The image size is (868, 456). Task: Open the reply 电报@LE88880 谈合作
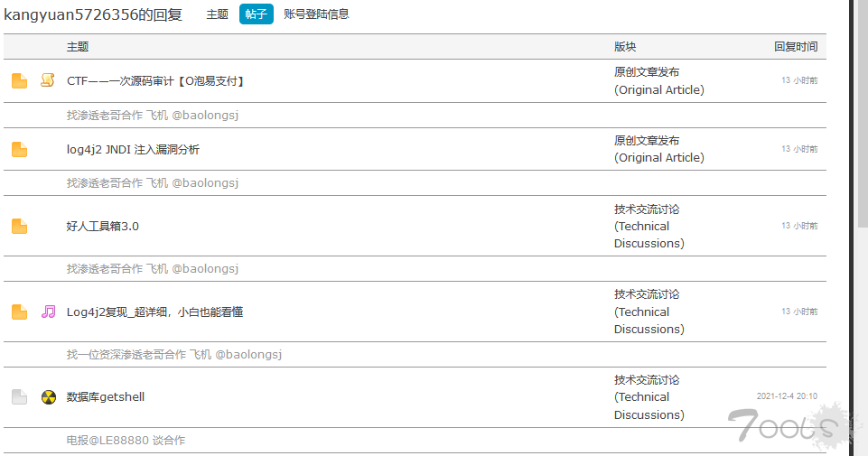point(126,441)
